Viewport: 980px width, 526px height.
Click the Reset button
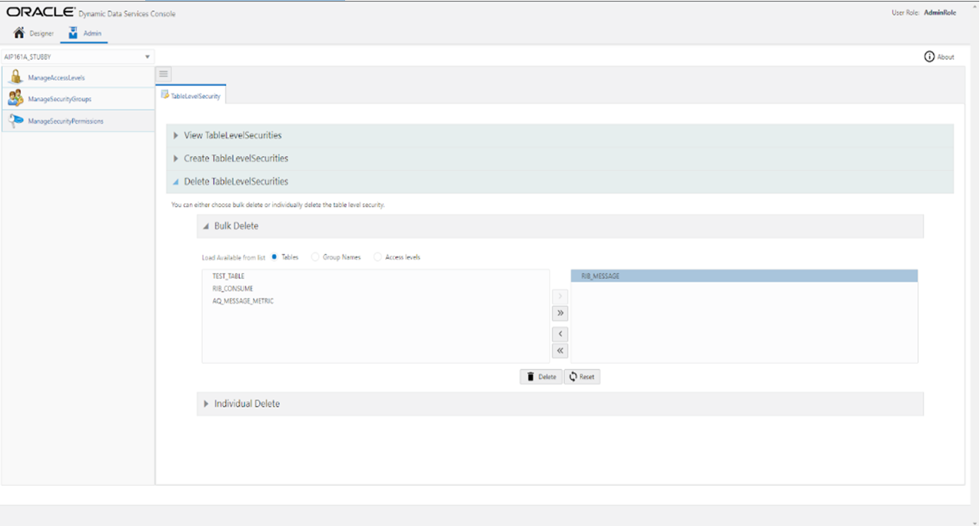582,376
